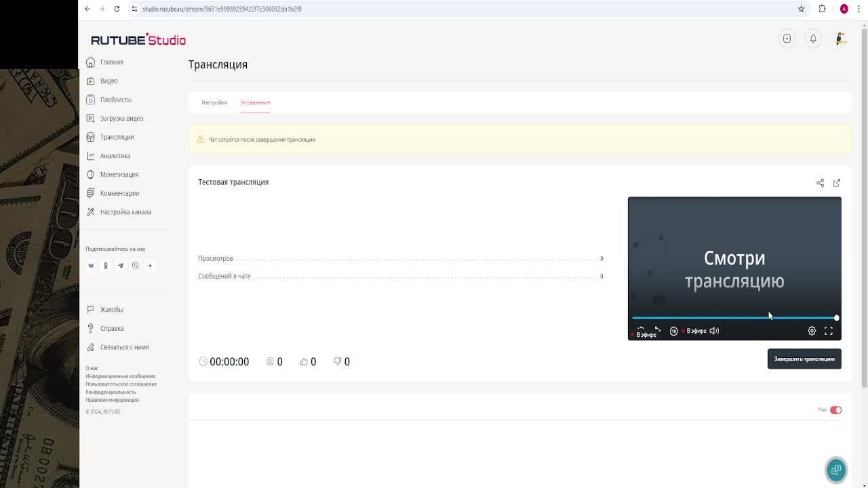Go to Загрузка видео in sidebar
The height and width of the screenshot is (488, 868).
tap(115, 119)
